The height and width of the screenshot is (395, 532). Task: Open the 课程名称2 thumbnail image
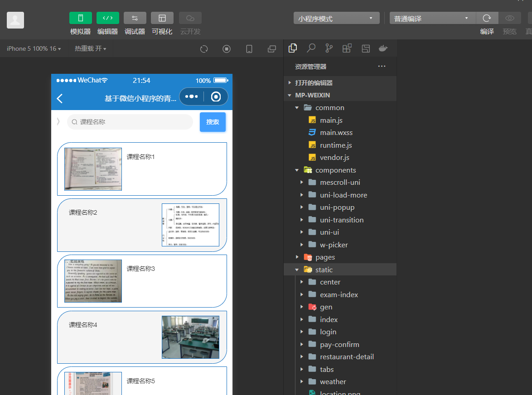(x=190, y=225)
